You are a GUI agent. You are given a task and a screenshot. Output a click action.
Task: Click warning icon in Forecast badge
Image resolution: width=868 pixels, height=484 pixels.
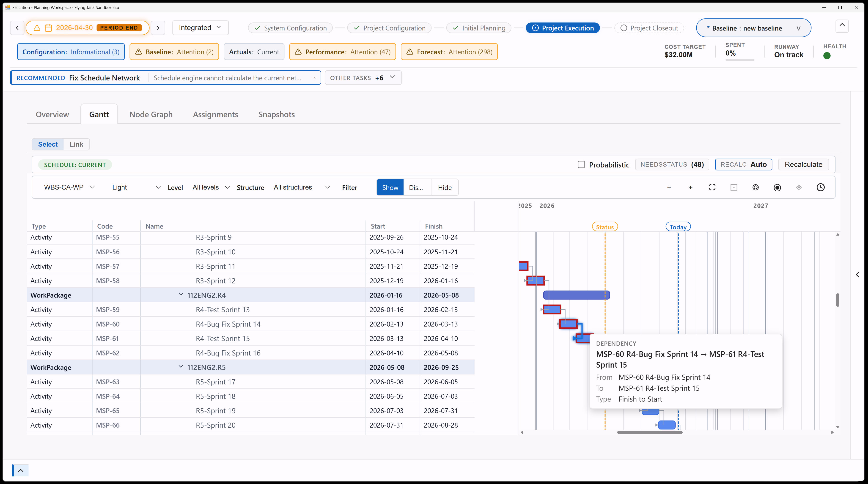point(409,52)
